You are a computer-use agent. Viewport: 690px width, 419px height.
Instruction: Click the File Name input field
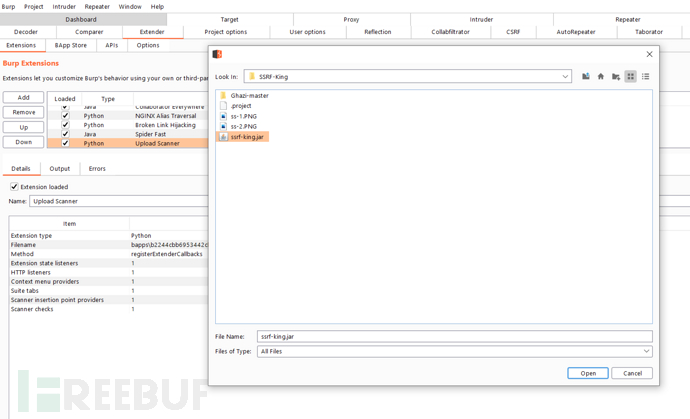[x=455, y=336]
